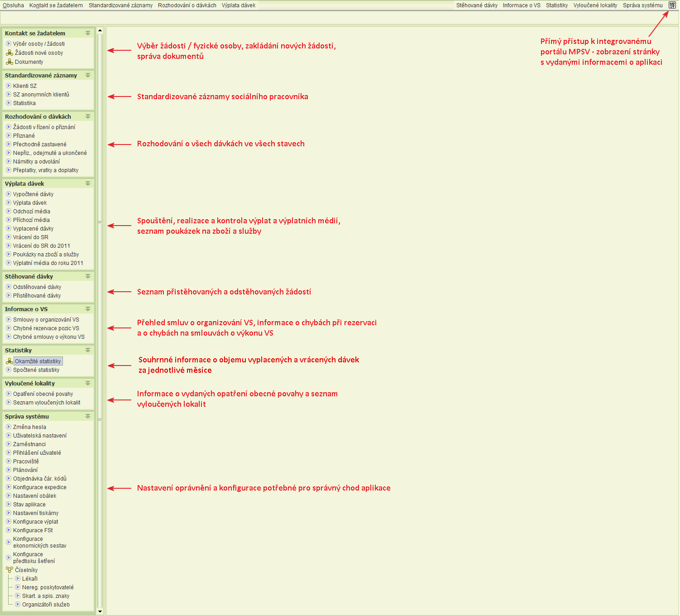Click the arrow bullet beside Zaměstnanci

[x=9, y=444]
